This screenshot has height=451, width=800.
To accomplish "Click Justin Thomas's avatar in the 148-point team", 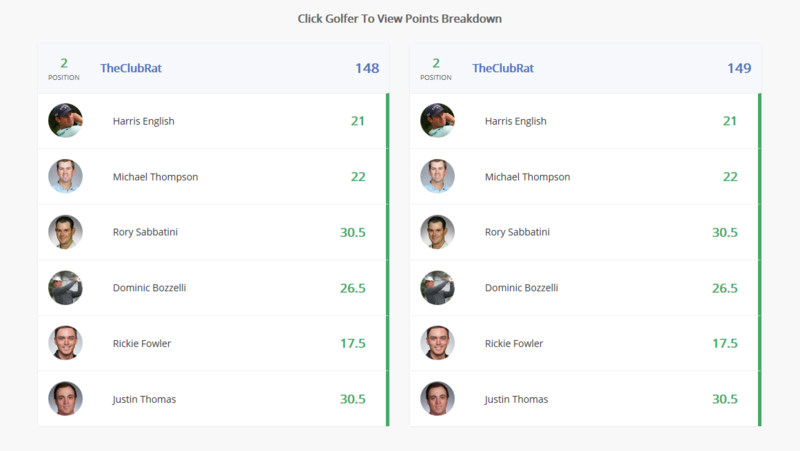I will coord(65,399).
